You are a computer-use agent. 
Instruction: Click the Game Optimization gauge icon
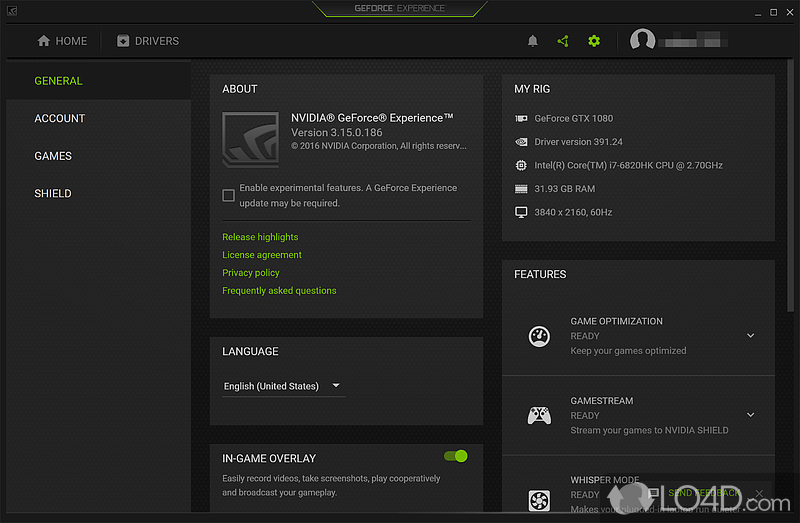point(539,336)
